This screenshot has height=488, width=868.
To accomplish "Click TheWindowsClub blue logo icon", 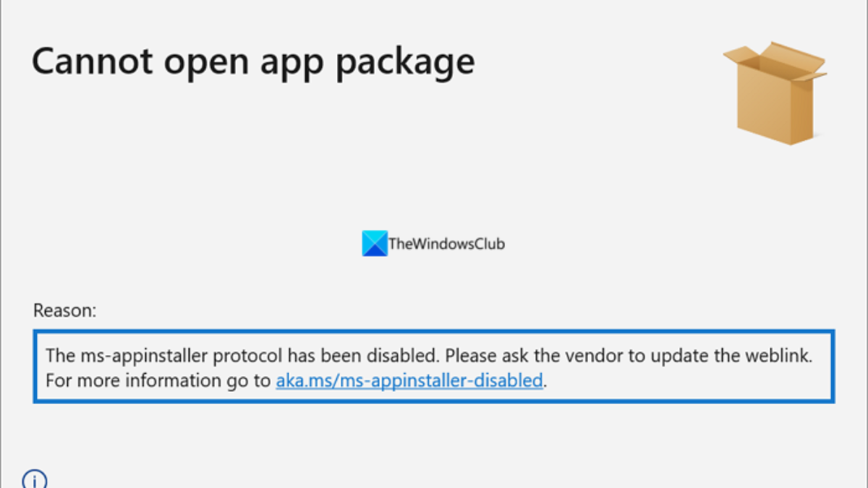I will (x=374, y=244).
